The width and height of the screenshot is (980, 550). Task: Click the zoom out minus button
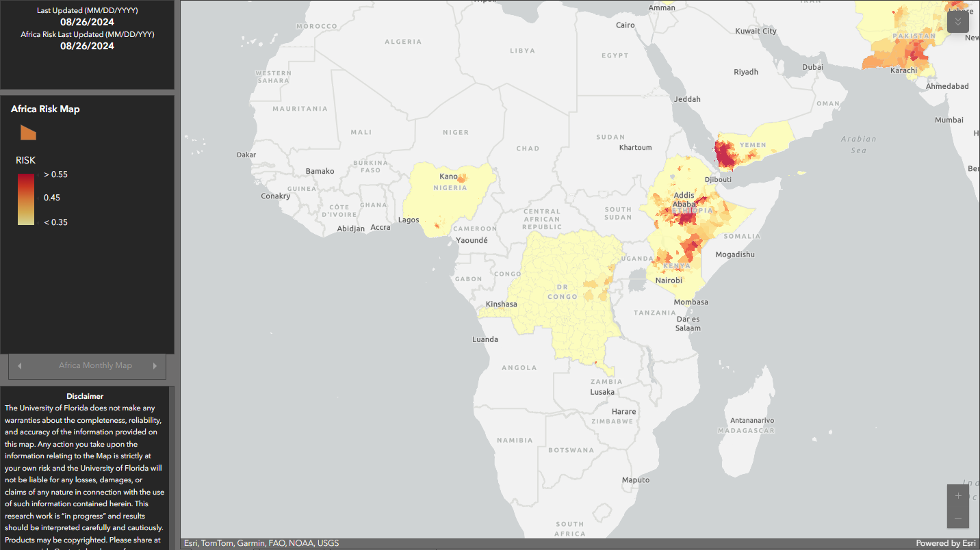(957, 518)
